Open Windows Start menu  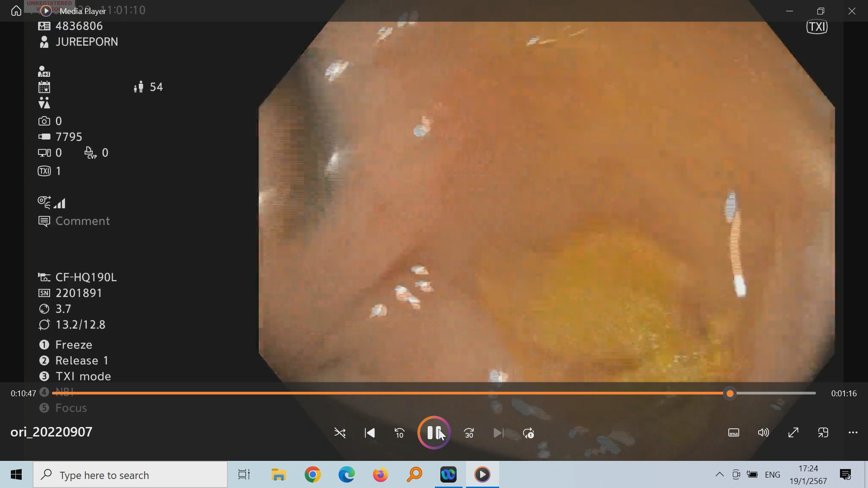click(16, 474)
